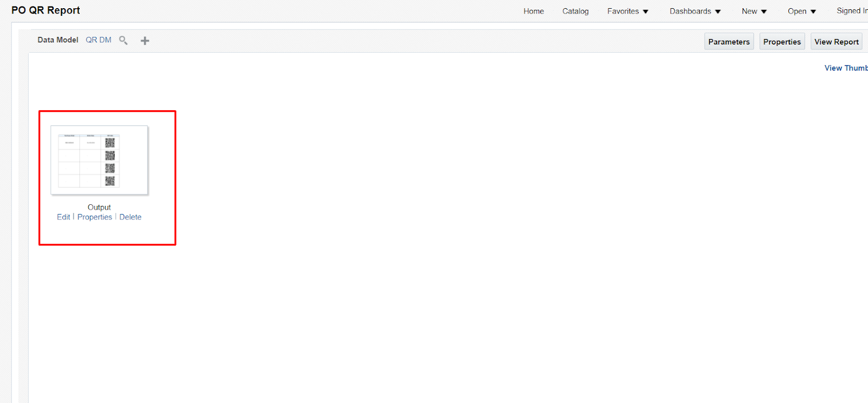Open the QR DM data model link
868x403 pixels.
[x=98, y=40]
